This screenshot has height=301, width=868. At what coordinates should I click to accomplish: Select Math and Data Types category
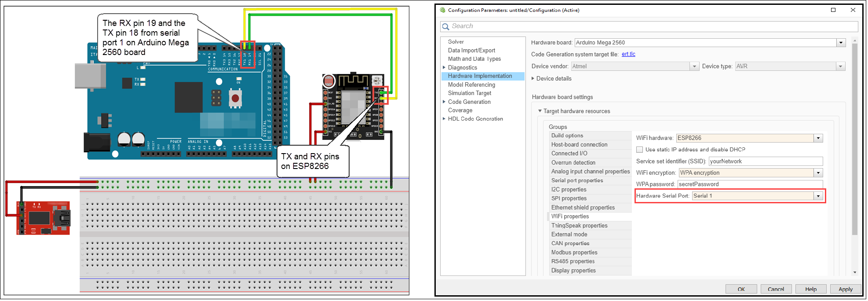pyautogui.click(x=474, y=59)
